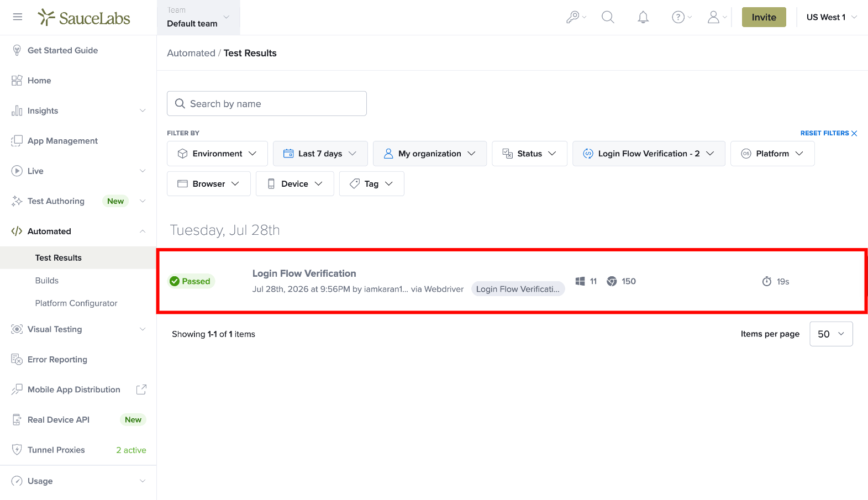Click the Live play icon
Screen dimensions: 868x500
[x=17, y=171]
